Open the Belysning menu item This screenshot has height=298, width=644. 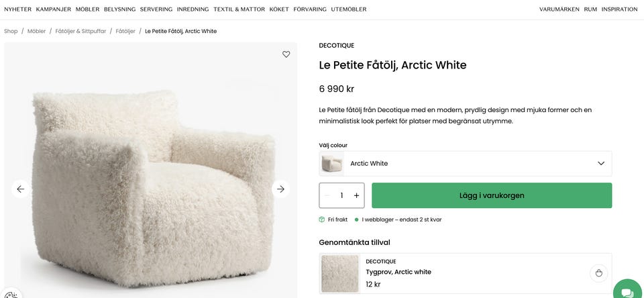point(119,9)
